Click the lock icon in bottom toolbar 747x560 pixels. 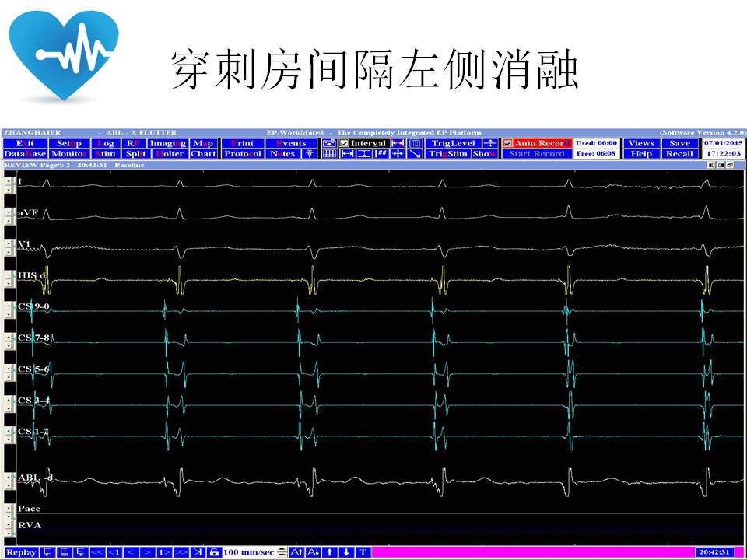coord(213,552)
